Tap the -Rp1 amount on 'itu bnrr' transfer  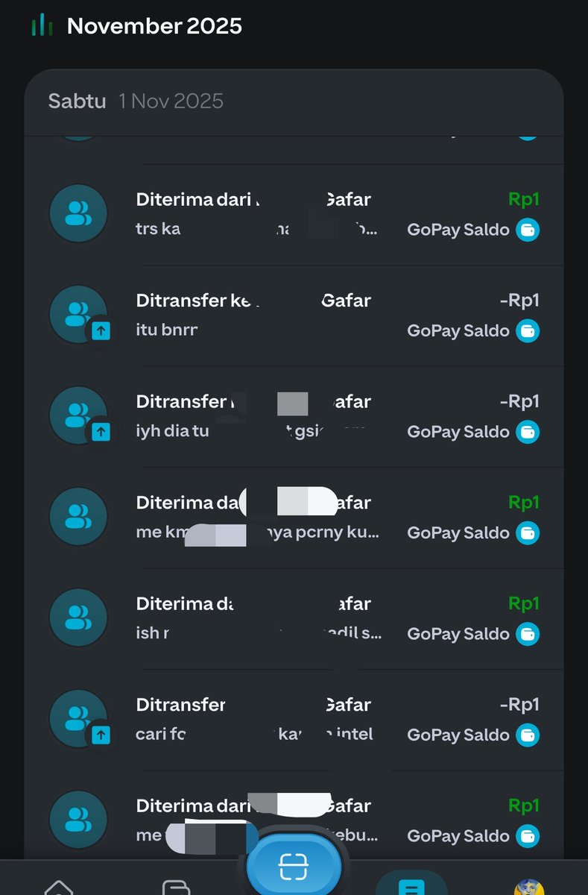519,301
